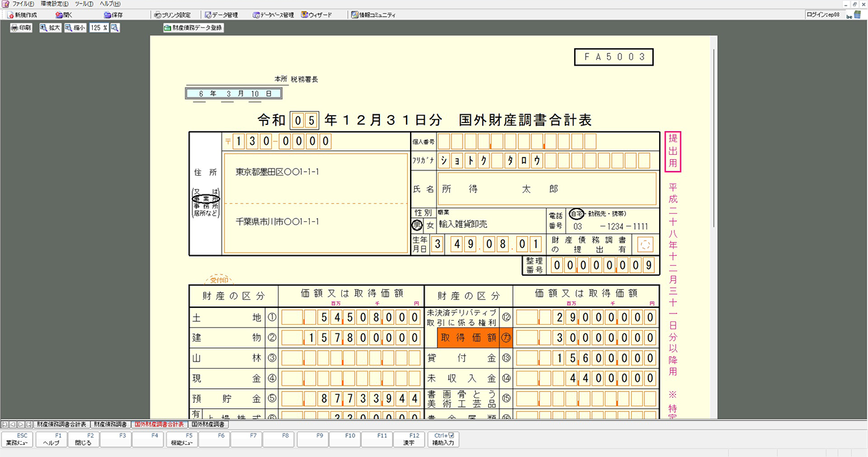Image resolution: width=868 pixels, height=457 pixels.
Task: Jump to last sheet tab with navigation arrow
Action: pyautogui.click(x=29, y=424)
